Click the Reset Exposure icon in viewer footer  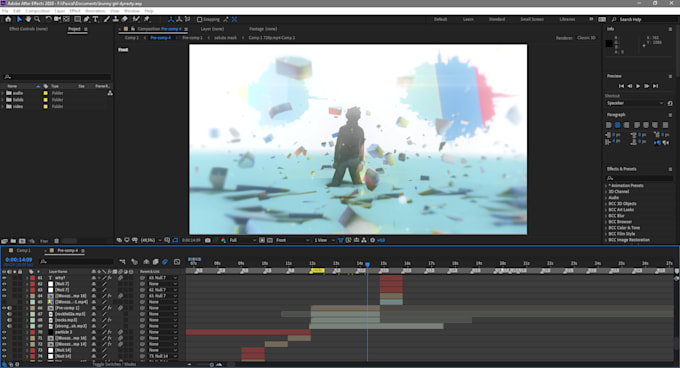(373, 240)
